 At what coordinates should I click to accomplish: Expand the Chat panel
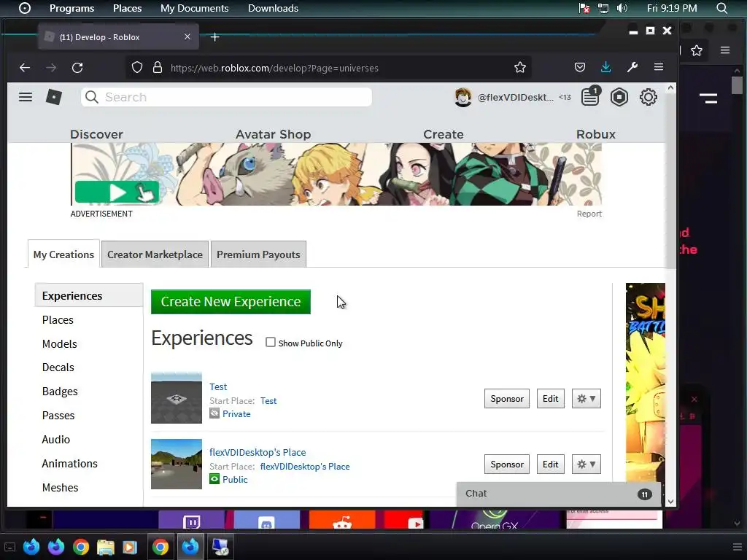click(x=558, y=494)
